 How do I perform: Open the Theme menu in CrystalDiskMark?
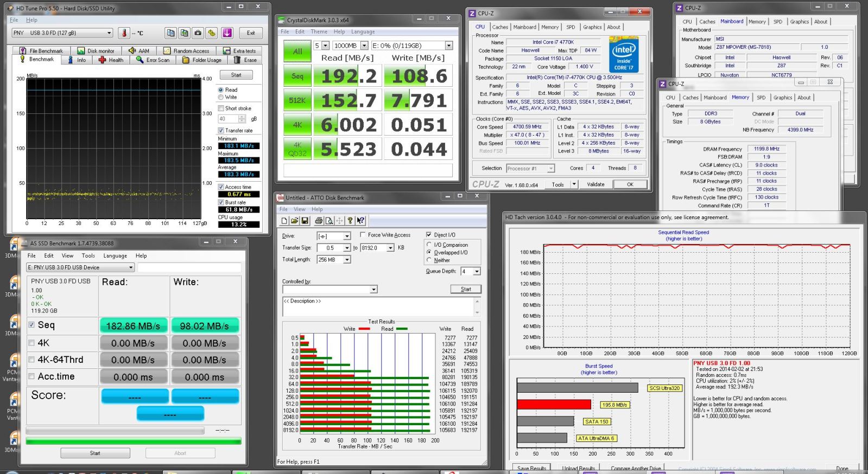click(319, 31)
